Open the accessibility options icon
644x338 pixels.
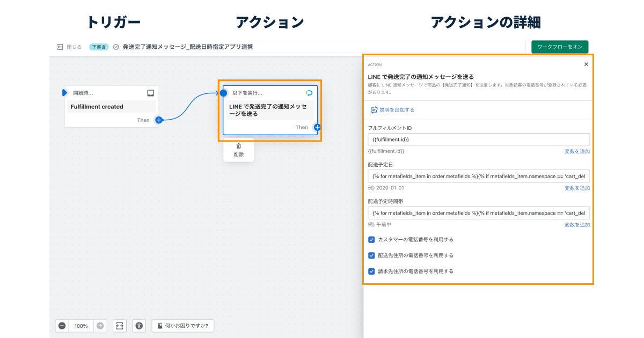[x=139, y=326]
